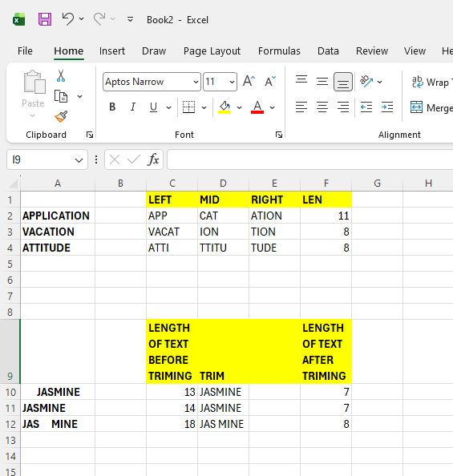Middle align cell contents

coord(322,82)
